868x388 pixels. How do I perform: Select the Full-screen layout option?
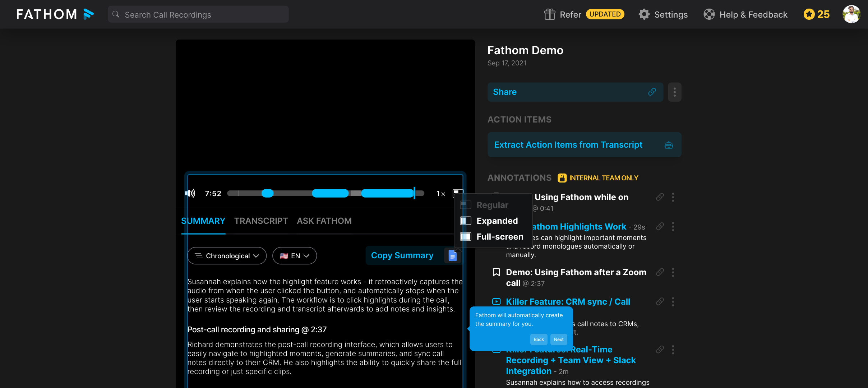click(493, 237)
